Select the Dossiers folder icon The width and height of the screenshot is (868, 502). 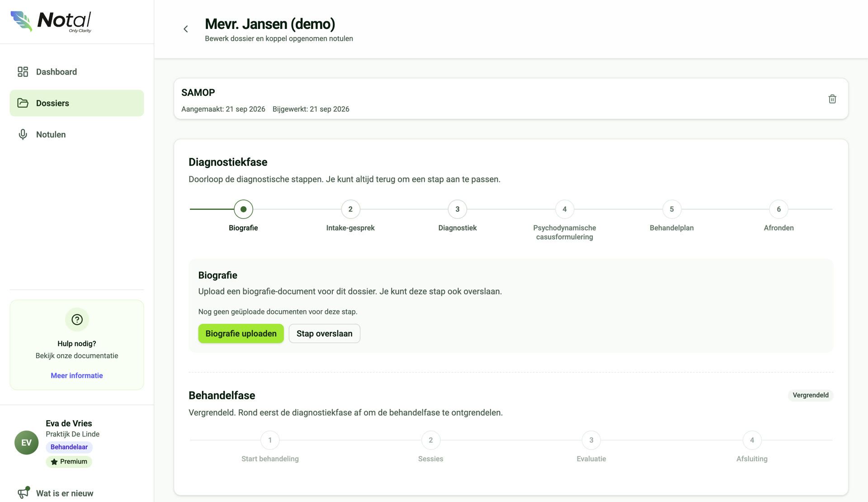pyautogui.click(x=23, y=103)
